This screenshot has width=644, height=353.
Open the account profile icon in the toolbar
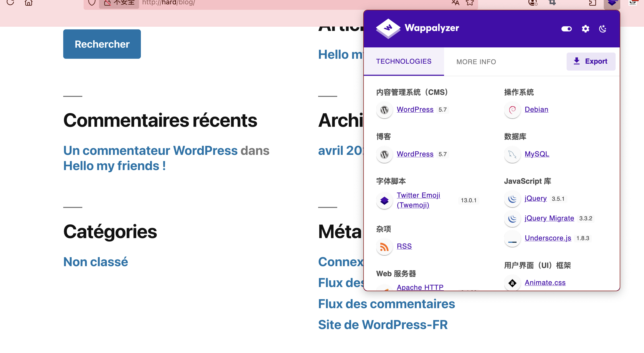(533, 3)
